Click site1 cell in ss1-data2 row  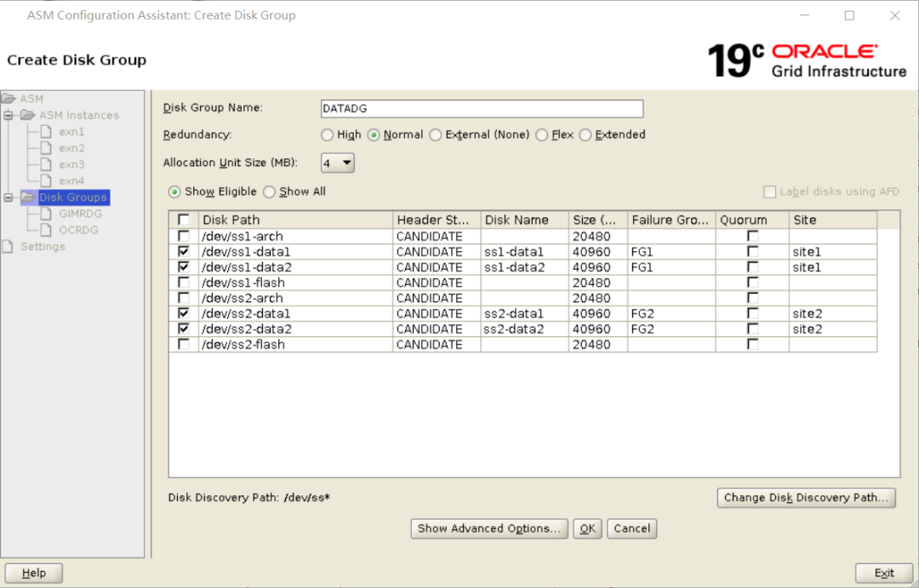(x=833, y=267)
